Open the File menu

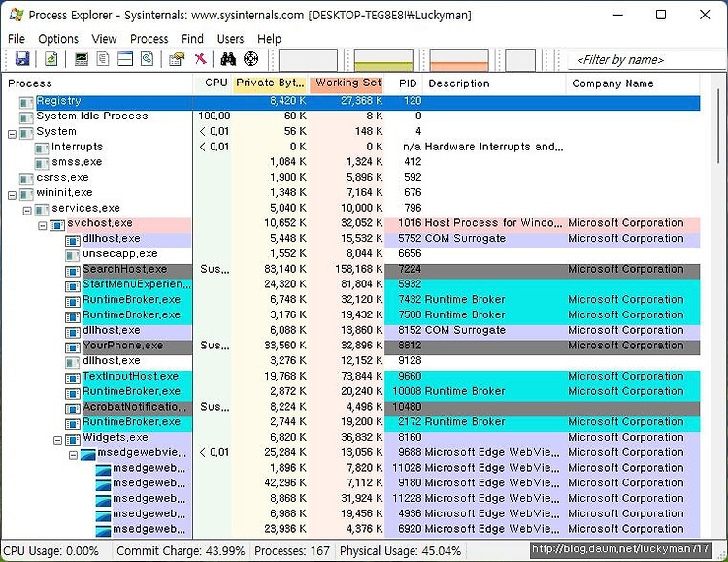17,39
